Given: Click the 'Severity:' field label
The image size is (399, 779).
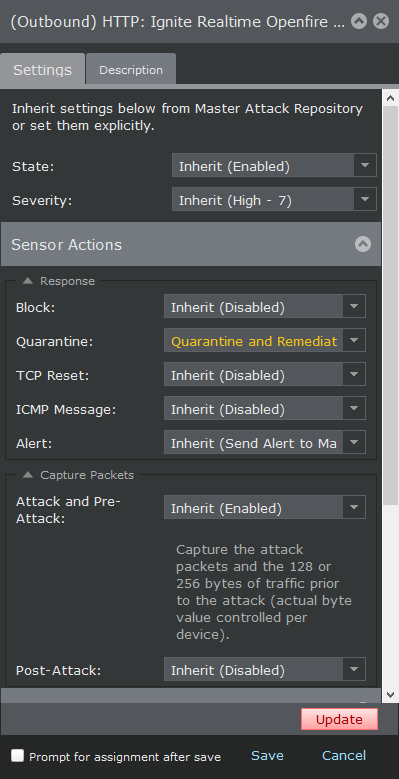Looking at the screenshot, I should (42, 201).
